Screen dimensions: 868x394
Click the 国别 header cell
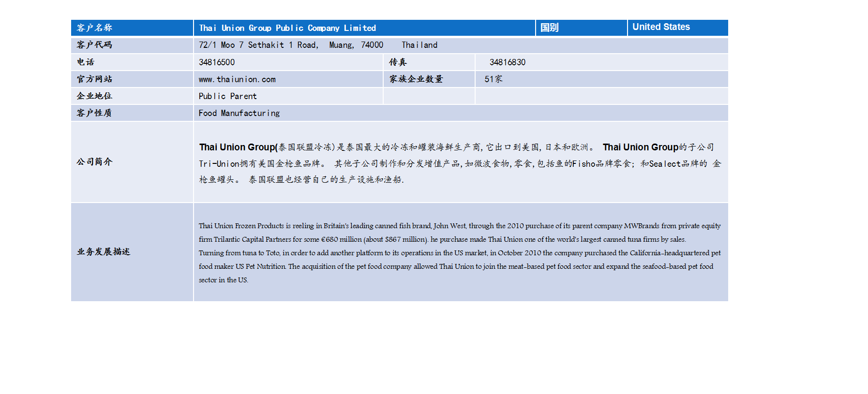[x=581, y=28]
